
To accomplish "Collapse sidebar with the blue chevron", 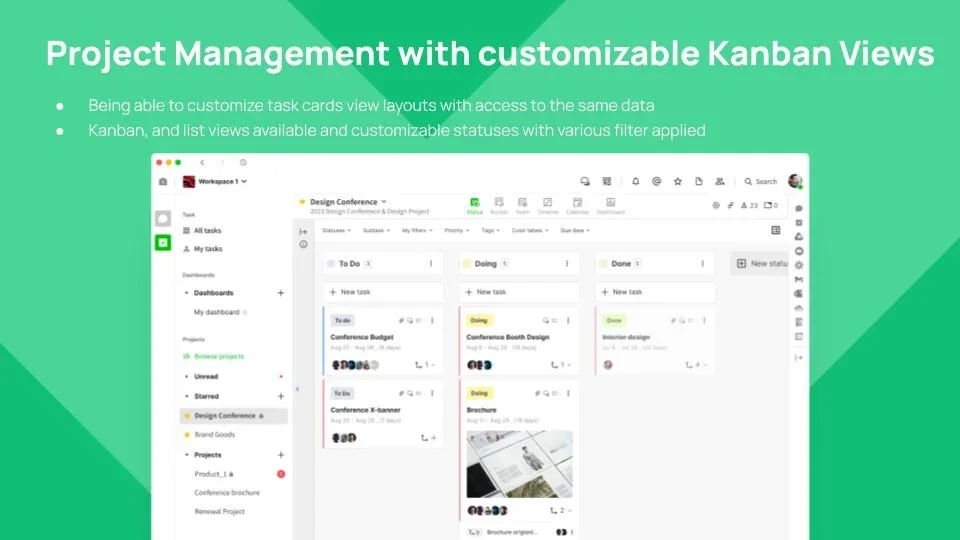I will click(x=298, y=389).
